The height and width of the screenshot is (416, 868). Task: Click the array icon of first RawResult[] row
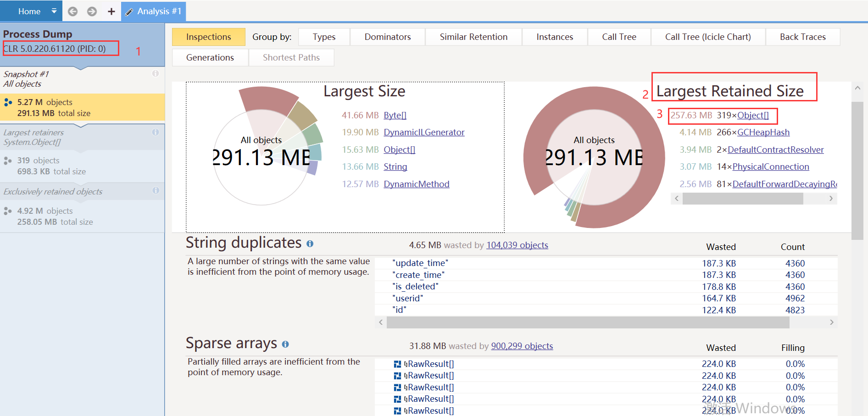(397, 364)
